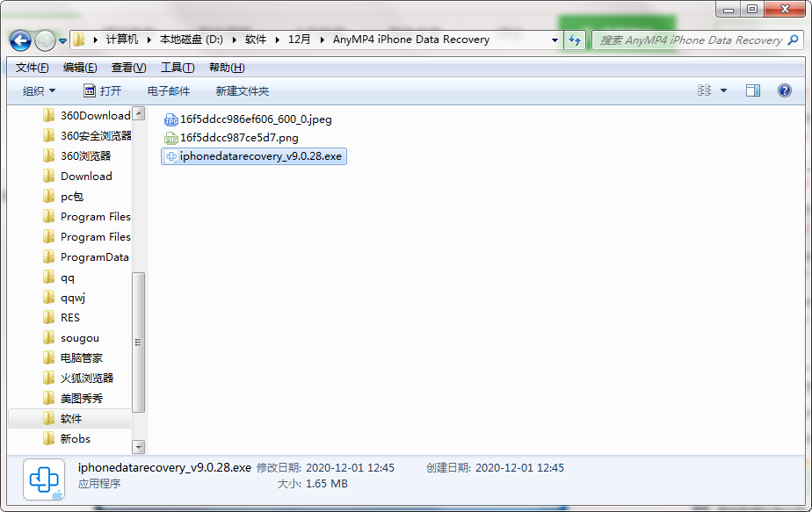812x512 pixels.
Task: Click the greyed-out Forward arrow button
Action: point(45,40)
